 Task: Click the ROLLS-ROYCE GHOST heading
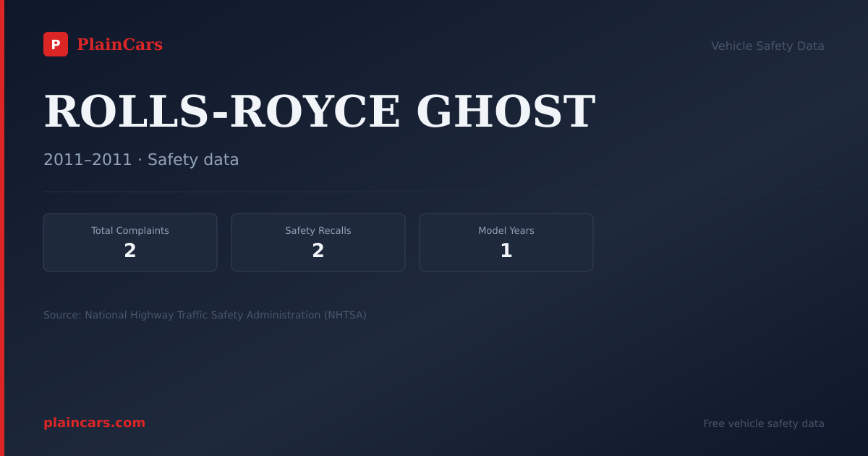[319, 111]
